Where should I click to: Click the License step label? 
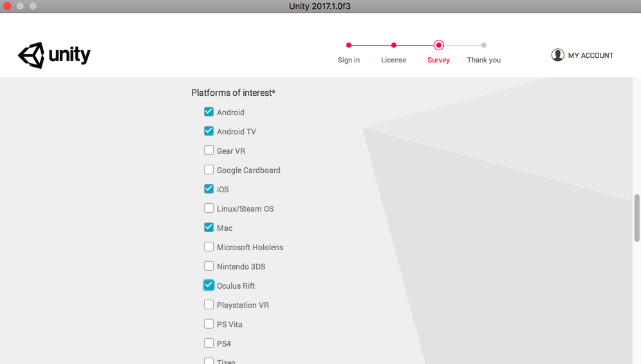click(x=394, y=60)
